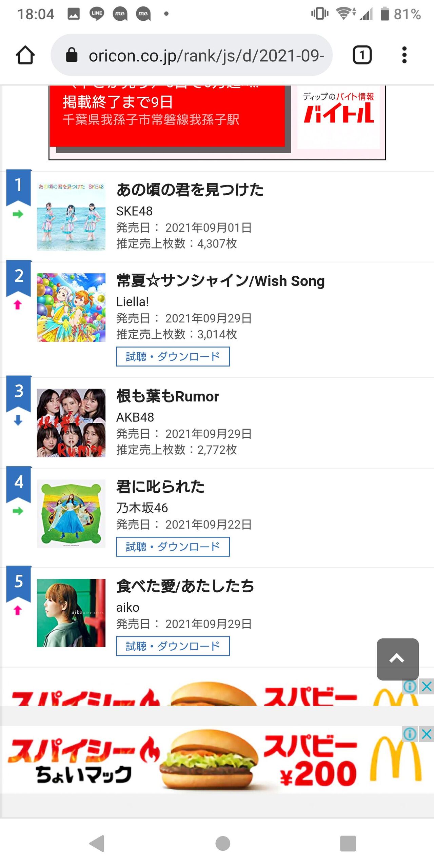Focus the oricon.co.jp URL address field
Viewport: 434px width, 868px height.
click(x=191, y=55)
